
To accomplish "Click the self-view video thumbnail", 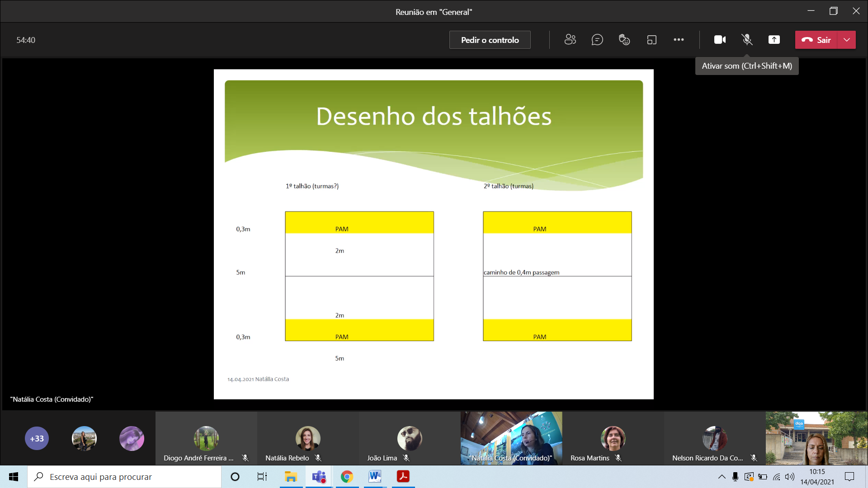I will (816, 438).
